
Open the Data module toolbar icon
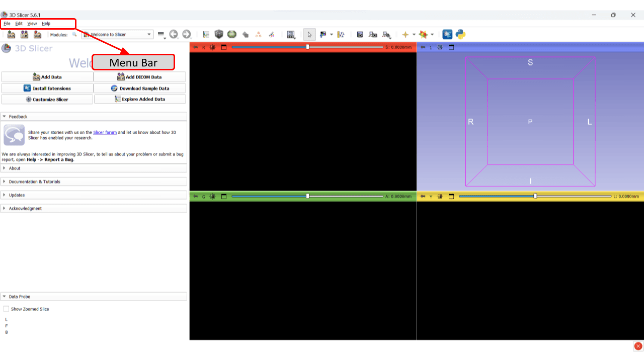point(206,34)
